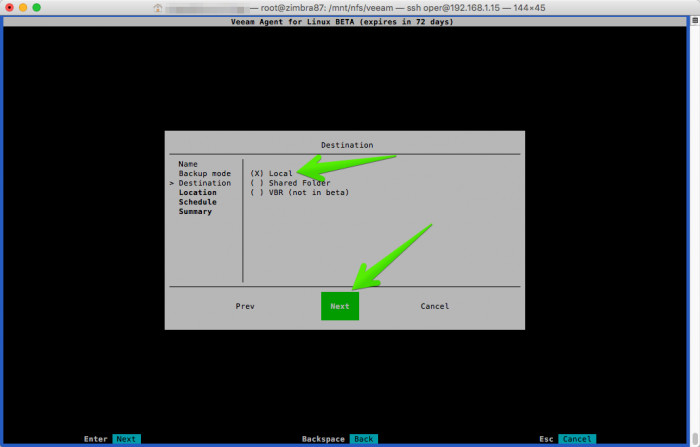Click the home folder icon in title bar
Screen dimensions: 700x447
[158, 8]
